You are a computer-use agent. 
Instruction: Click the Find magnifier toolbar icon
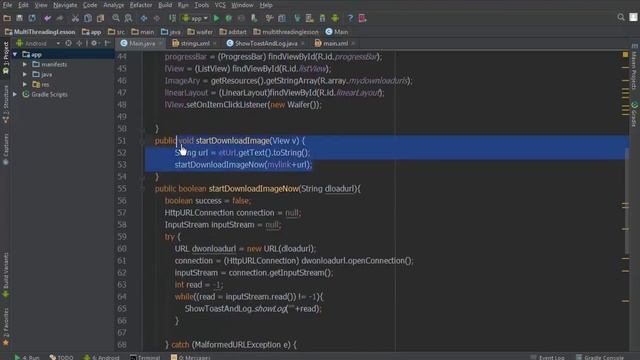(x=116, y=18)
